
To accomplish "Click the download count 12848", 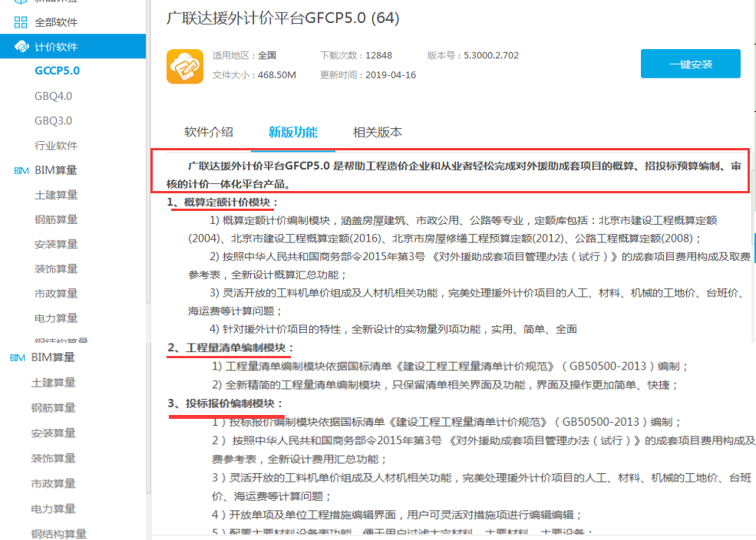I will tap(378, 55).
